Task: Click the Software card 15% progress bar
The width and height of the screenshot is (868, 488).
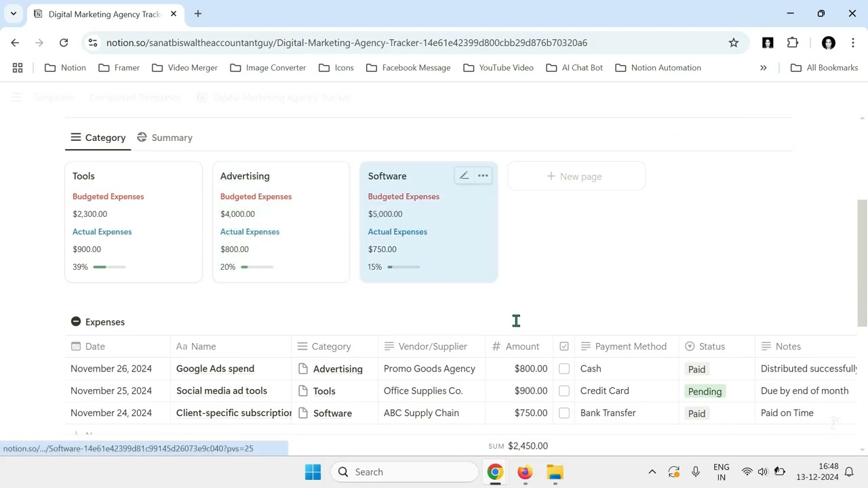Action: pos(403,267)
